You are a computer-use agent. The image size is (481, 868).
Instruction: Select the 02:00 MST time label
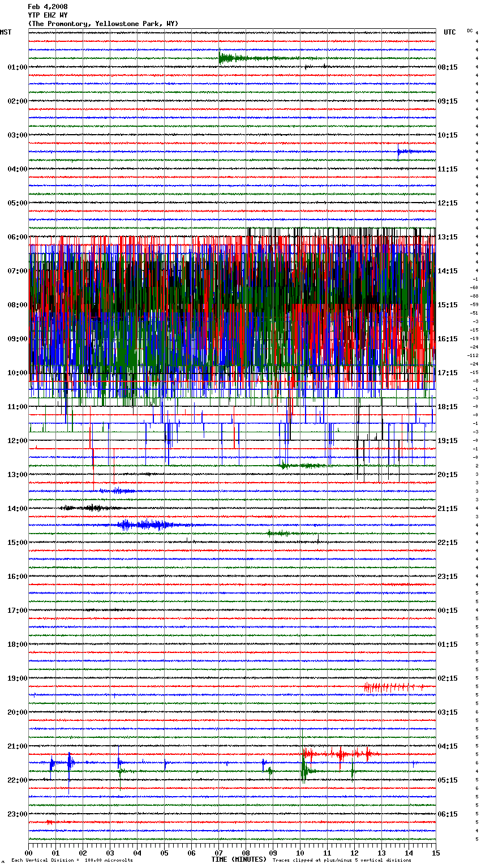(x=18, y=101)
